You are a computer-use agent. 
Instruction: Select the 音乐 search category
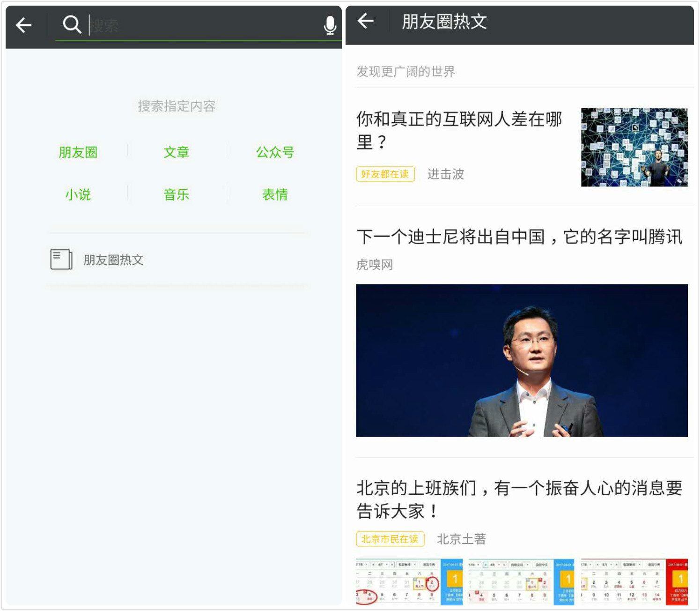click(177, 194)
